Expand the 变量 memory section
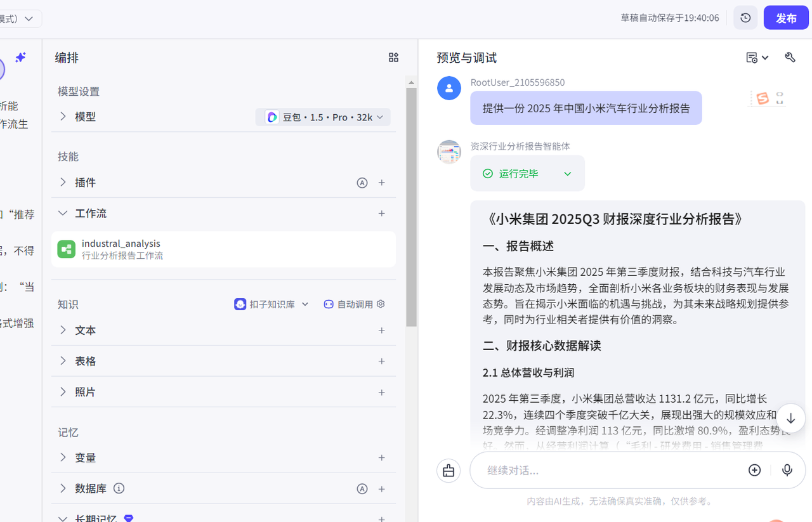 pyautogui.click(x=63, y=457)
